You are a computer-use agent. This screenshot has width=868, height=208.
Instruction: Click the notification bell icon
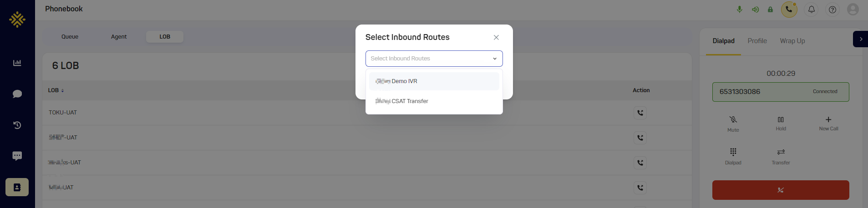coord(812,10)
